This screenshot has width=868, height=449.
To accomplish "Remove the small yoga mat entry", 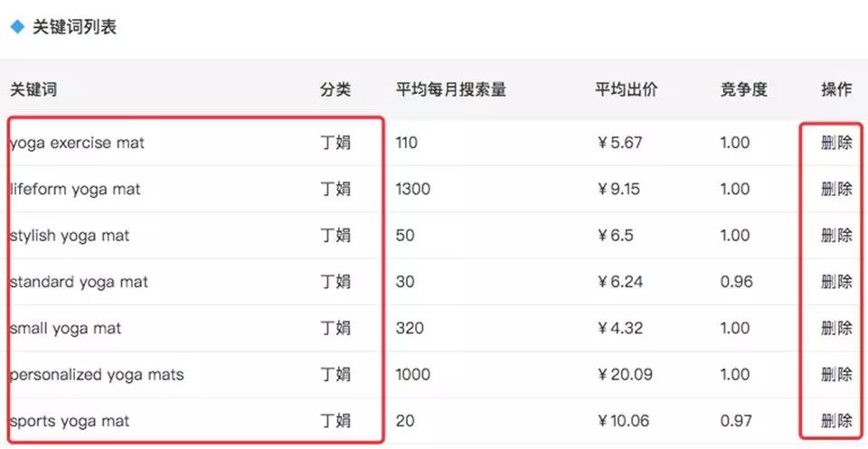I will pos(836,328).
